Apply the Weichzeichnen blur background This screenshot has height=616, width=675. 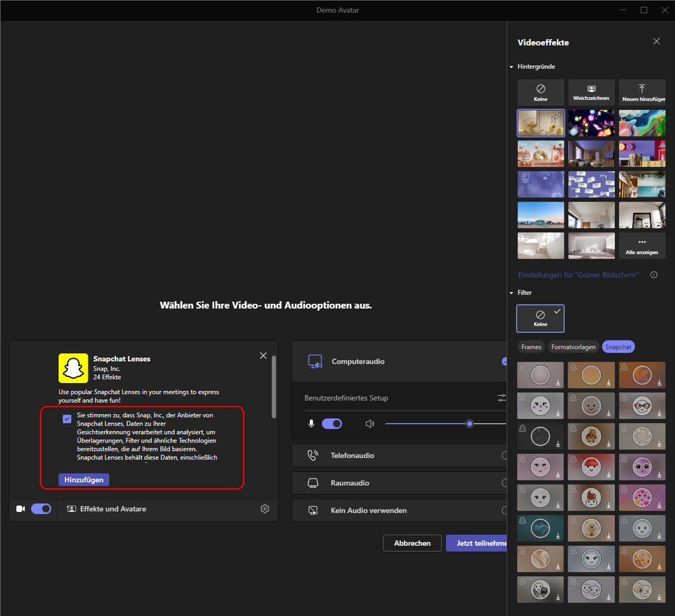pyautogui.click(x=591, y=92)
